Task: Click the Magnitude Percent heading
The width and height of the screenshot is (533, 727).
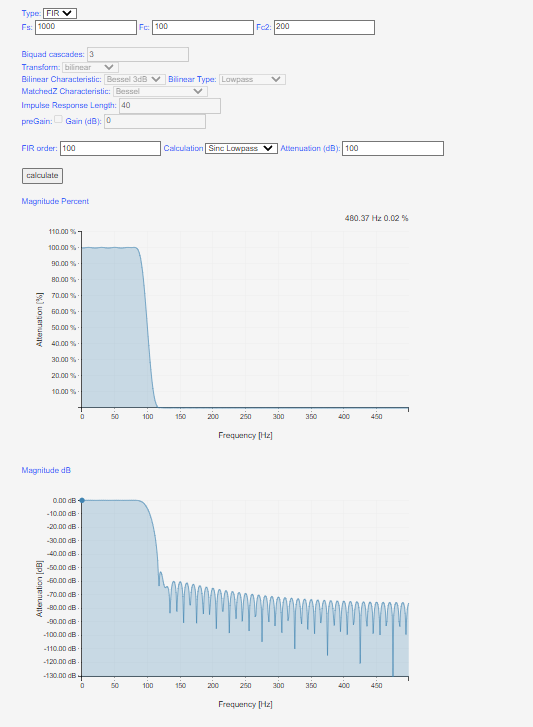Action: click(x=55, y=201)
